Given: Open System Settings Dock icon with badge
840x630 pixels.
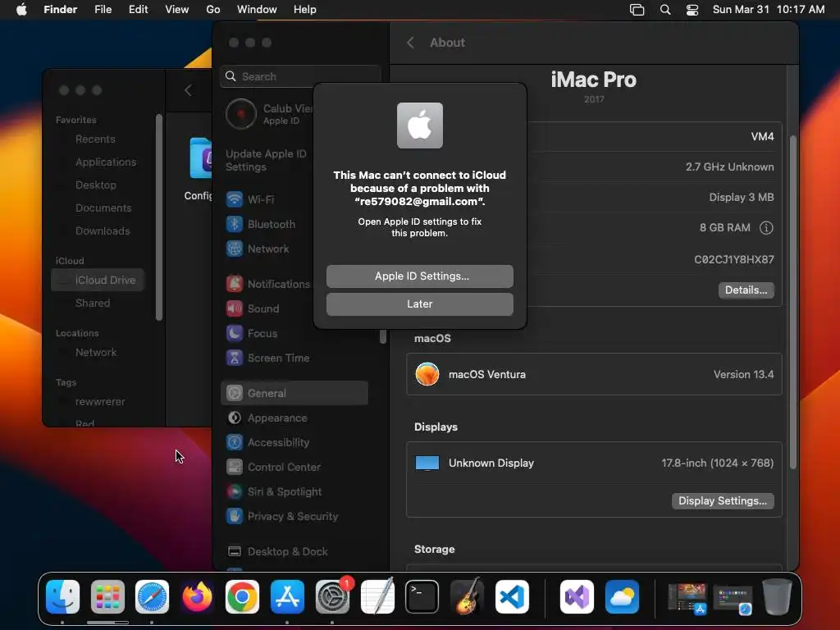Looking at the screenshot, I should pyautogui.click(x=332, y=597).
